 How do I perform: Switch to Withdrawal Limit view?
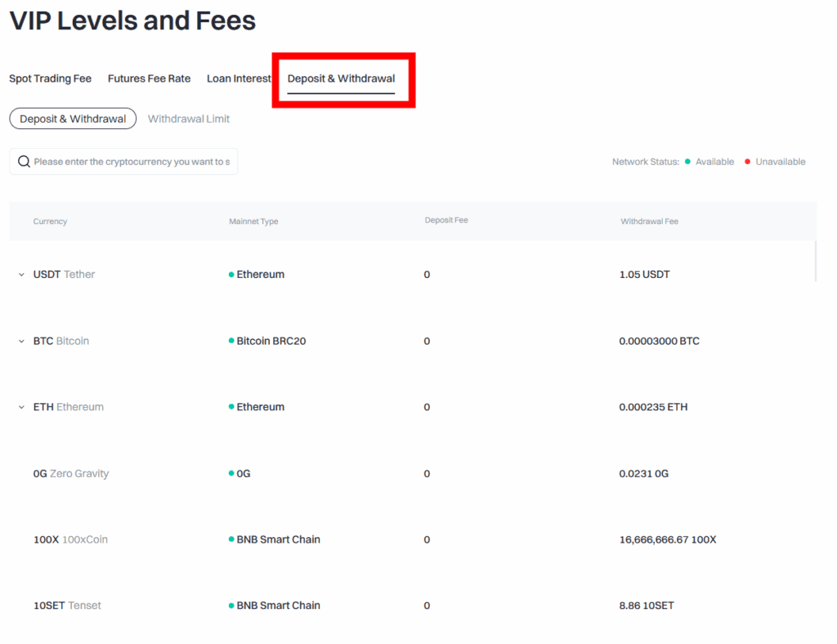click(189, 119)
